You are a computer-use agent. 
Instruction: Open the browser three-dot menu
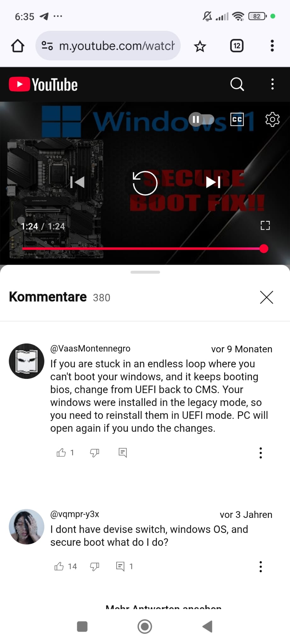pos(272,46)
